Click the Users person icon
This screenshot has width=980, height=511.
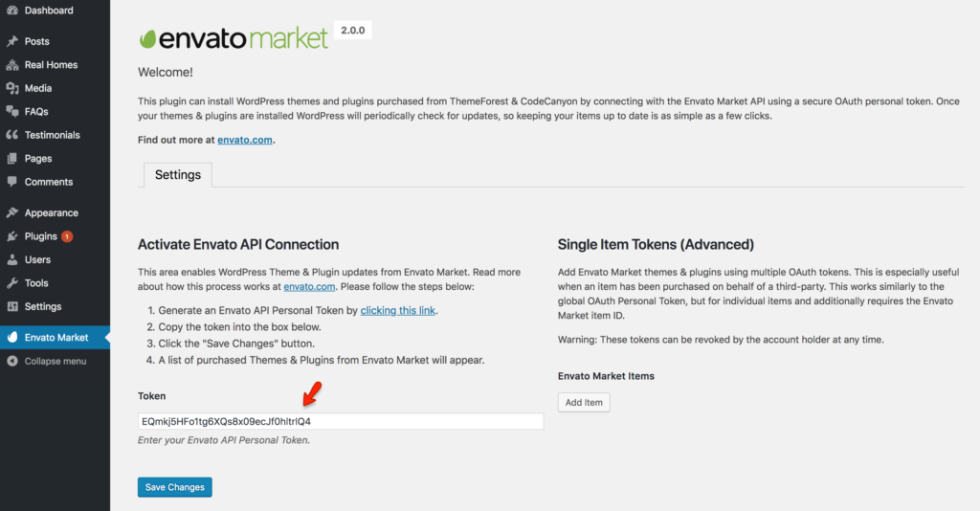[x=11, y=260]
